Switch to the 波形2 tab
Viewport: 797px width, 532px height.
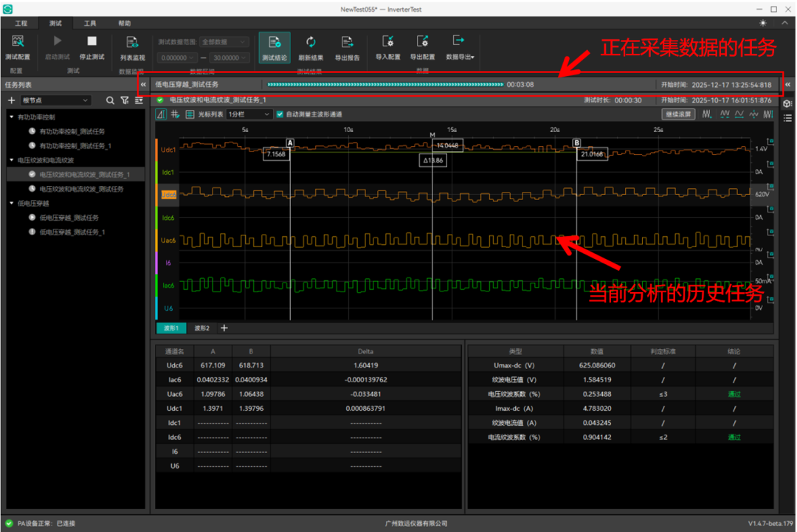201,328
